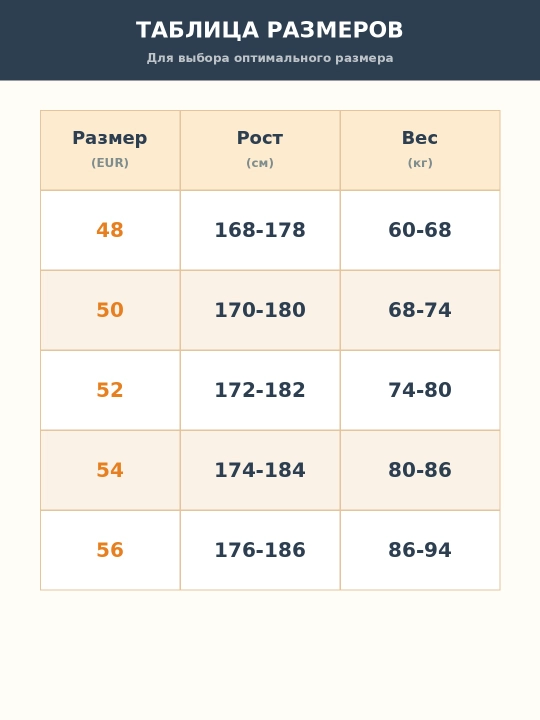
Task: Select weight range 80-86
Action: 420,470
